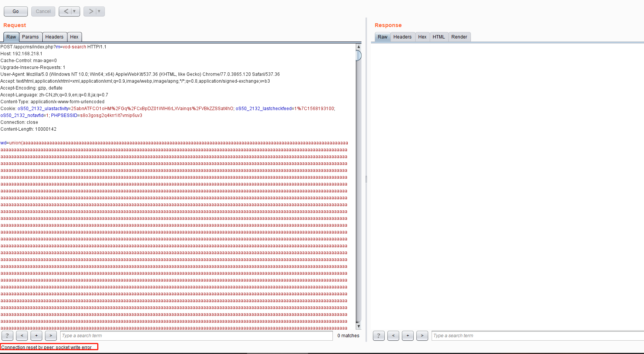Viewport: 644px width, 354px height.
Task: Open the Response Render tab
Action: (459, 37)
